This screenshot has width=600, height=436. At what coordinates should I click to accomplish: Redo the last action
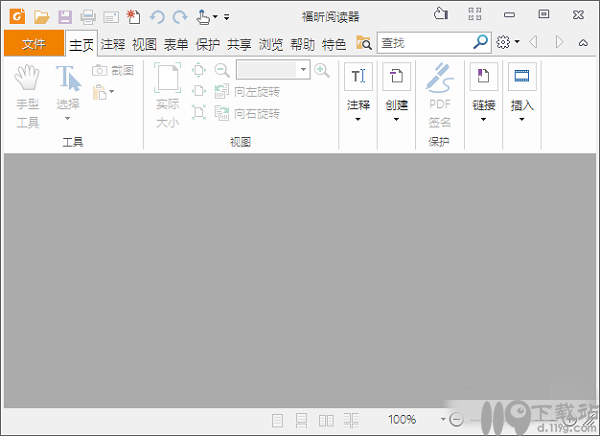pyautogui.click(x=180, y=17)
